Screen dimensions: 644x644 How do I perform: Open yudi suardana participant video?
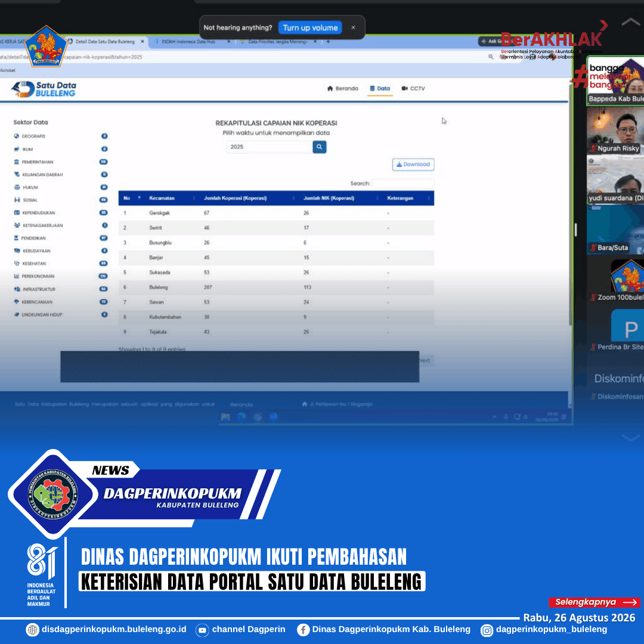point(615,180)
